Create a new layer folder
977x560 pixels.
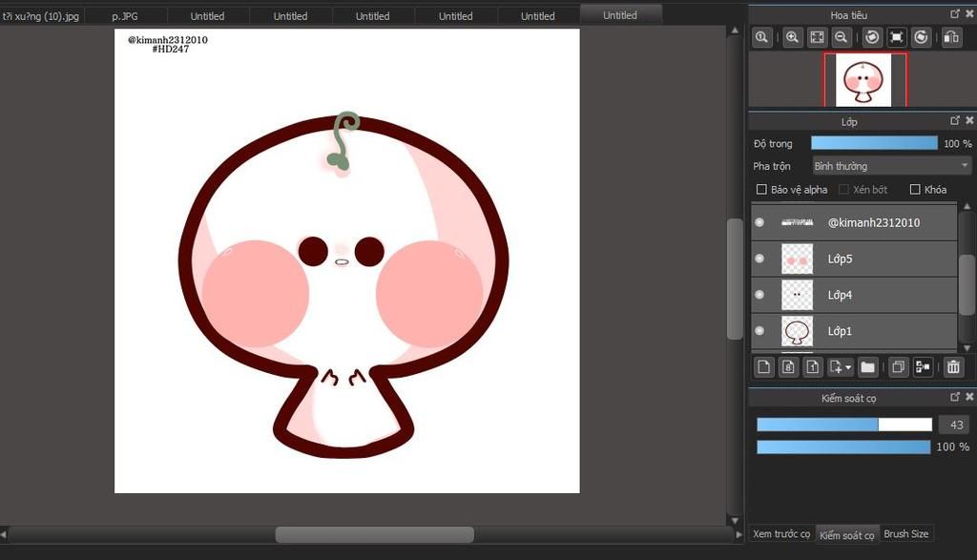(x=867, y=367)
